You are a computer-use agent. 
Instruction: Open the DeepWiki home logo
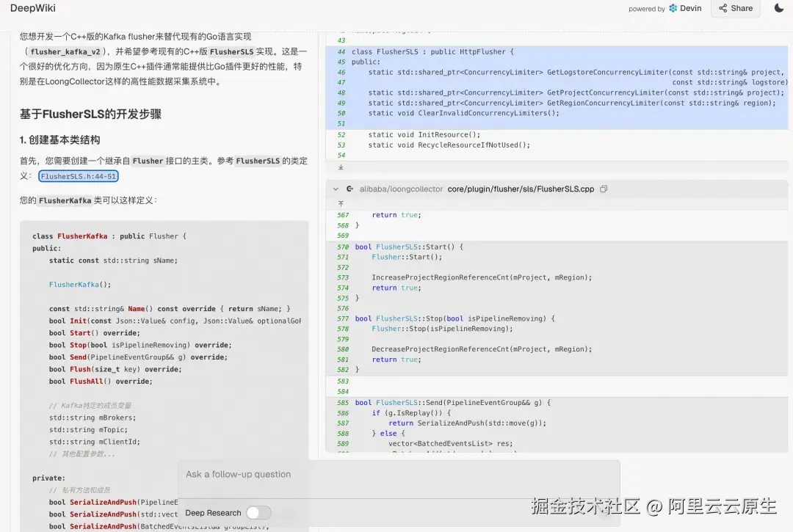(x=33, y=8)
